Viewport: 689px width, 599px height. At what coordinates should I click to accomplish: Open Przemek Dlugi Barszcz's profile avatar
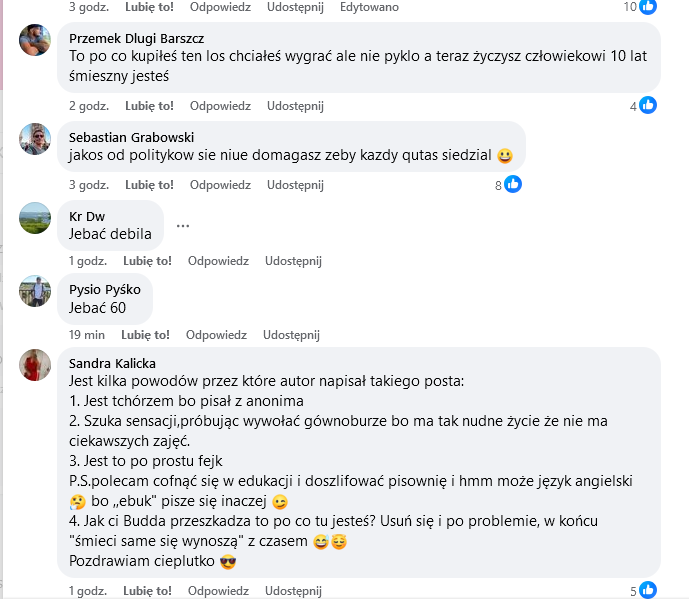pos(35,40)
